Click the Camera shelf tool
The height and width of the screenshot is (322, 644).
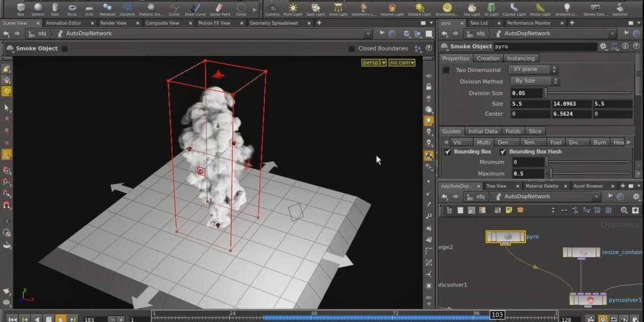272,8
